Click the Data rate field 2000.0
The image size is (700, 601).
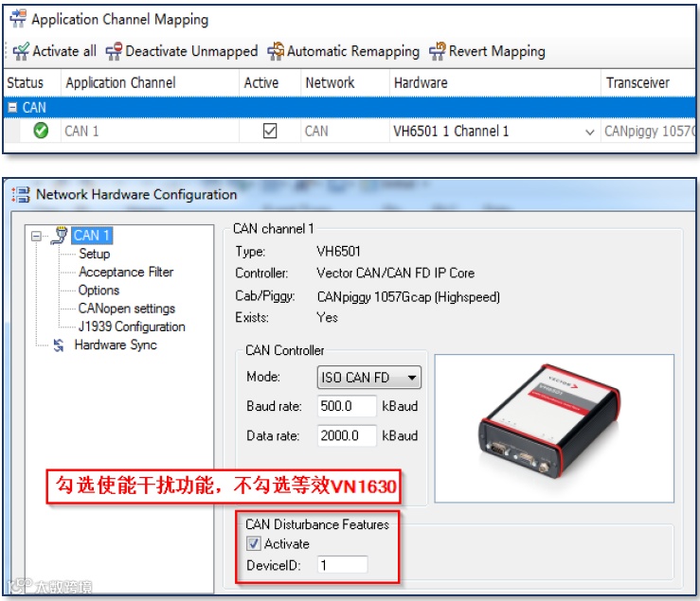347,435
